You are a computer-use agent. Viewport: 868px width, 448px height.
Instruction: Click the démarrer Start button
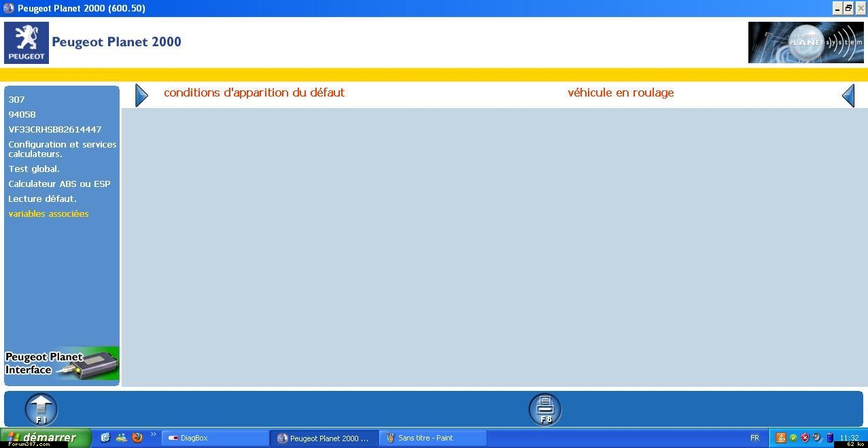click(45, 438)
